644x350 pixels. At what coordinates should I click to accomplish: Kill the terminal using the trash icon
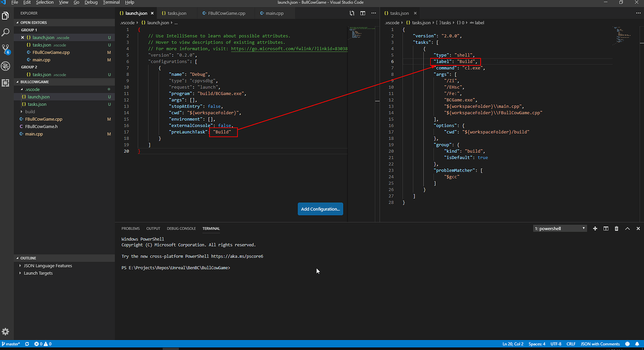[616, 228]
